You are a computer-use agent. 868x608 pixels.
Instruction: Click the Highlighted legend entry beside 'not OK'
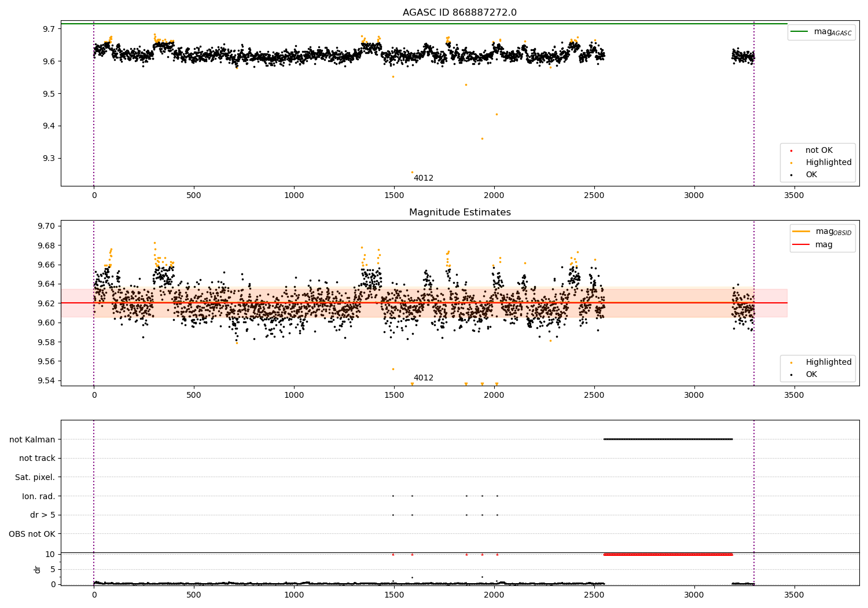coord(829,163)
